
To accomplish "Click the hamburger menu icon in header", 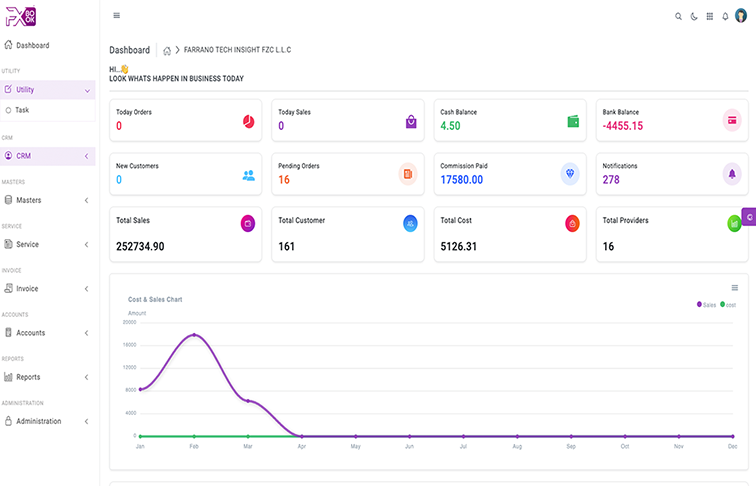I will tap(117, 16).
